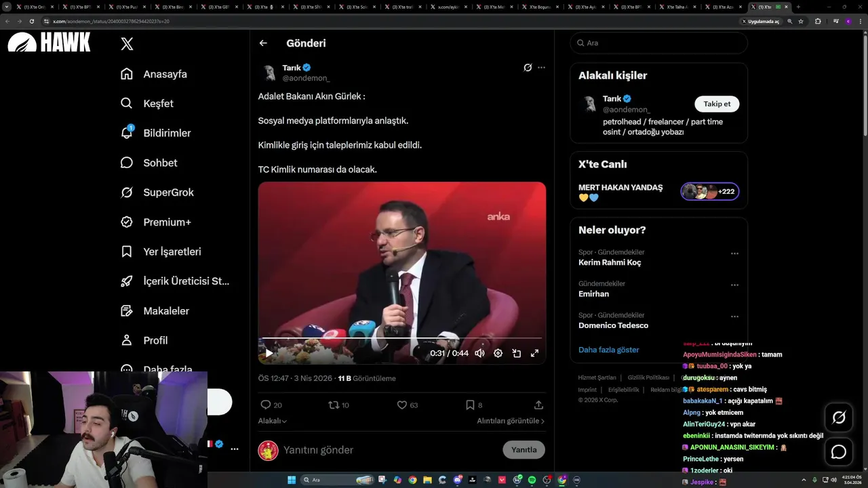Open a new browser tab
This screenshot has width=868, height=488.
tap(798, 7)
